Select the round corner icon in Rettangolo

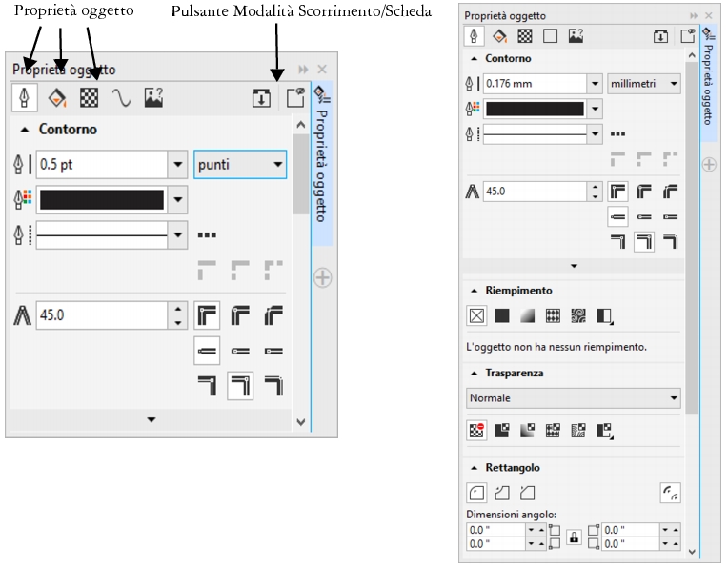(x=476, y=493)
